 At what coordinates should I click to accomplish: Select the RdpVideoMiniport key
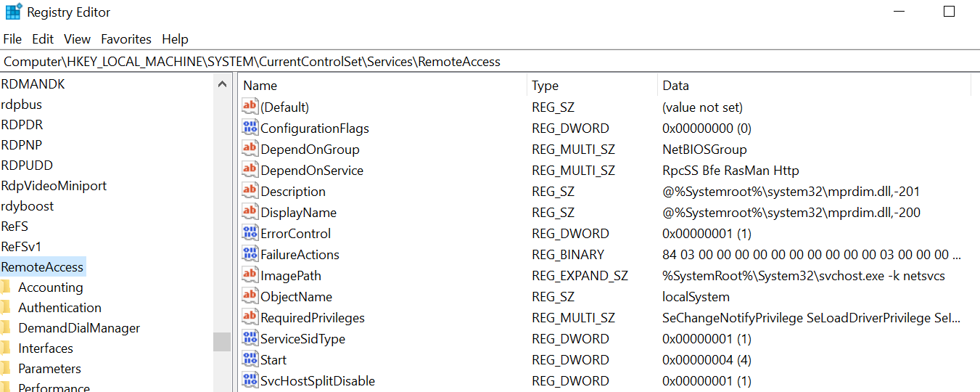click(x=54, y=186)
